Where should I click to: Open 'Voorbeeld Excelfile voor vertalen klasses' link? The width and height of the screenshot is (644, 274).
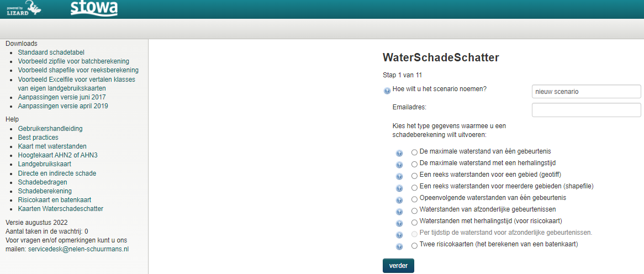pyautogui.click(x=77, y=83)
